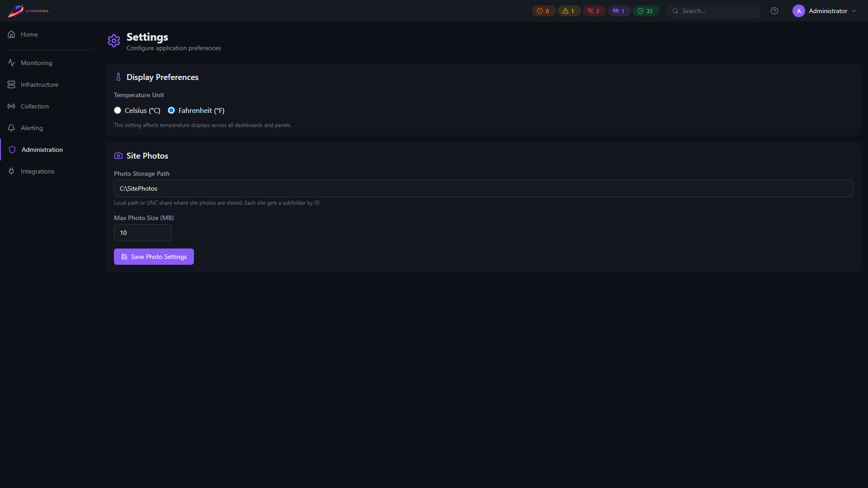This screenshot has width=868, height=488.
Task: Click the Home house icon in sidebar
Action: (11, 34)
